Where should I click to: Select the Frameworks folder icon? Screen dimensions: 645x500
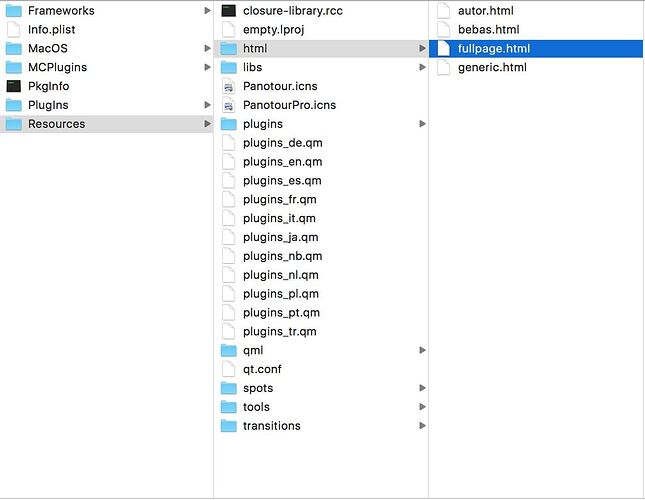[x=14, y=11]
